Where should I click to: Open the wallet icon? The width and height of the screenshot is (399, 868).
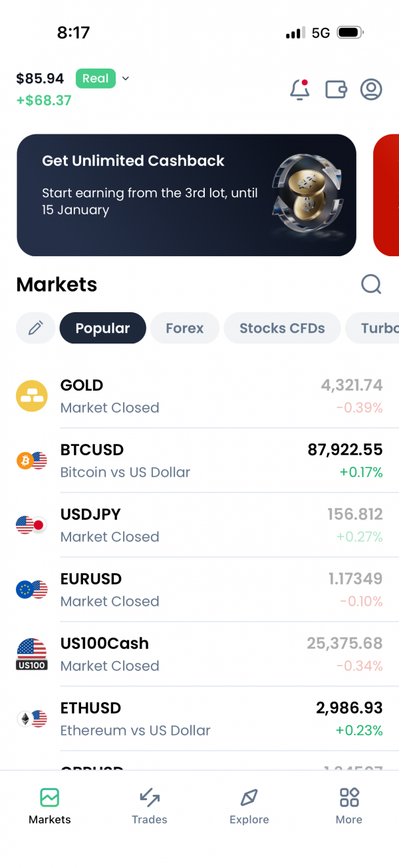(336, 90)
